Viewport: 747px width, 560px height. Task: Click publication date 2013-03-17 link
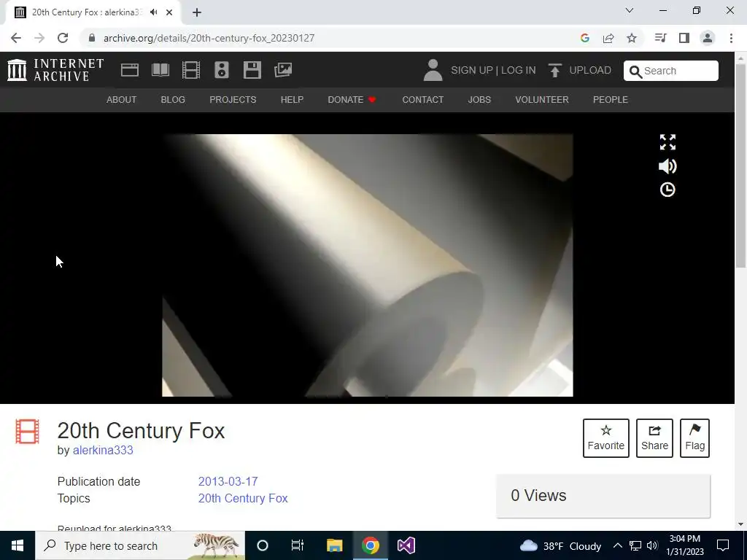click(x=228, y=481)
